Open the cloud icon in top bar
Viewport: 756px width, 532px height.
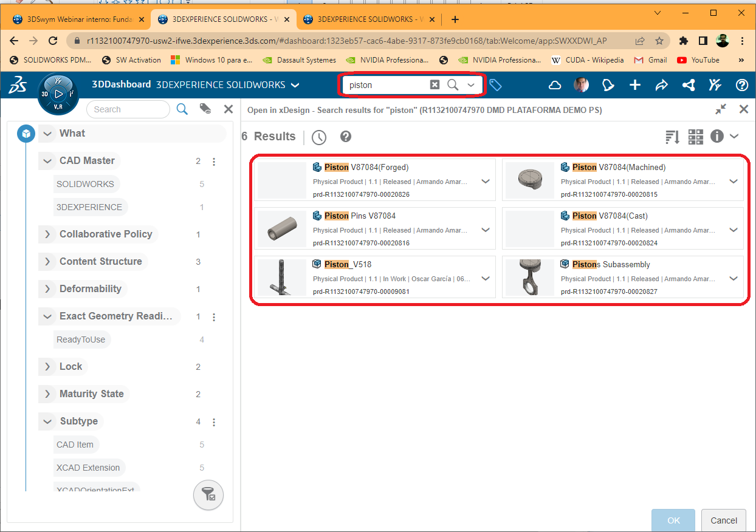click(x=555, y=85)
